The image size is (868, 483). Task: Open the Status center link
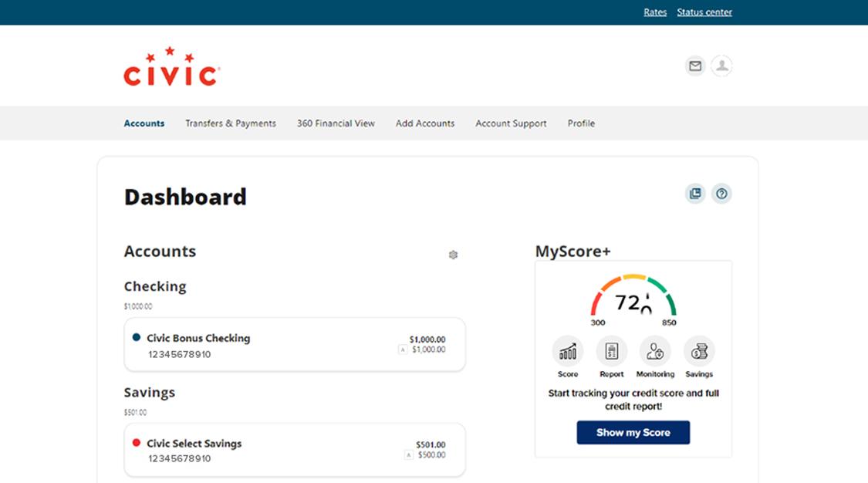704,12
